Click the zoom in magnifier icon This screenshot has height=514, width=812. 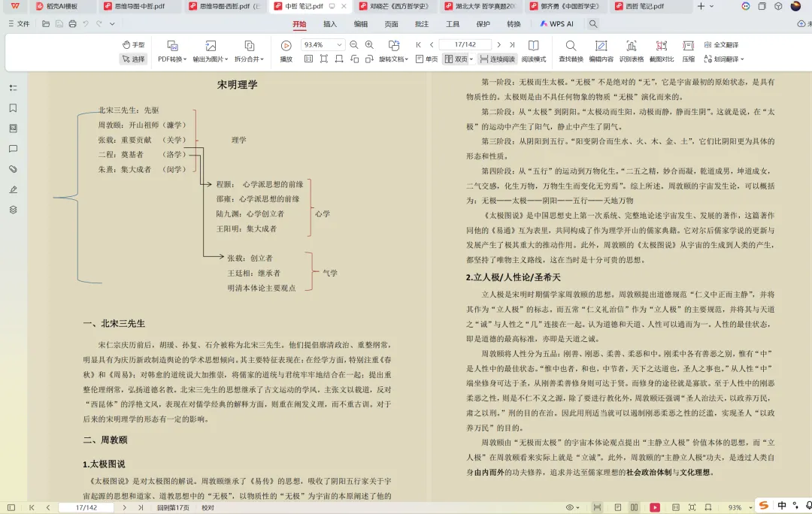[x=369, y=45]
